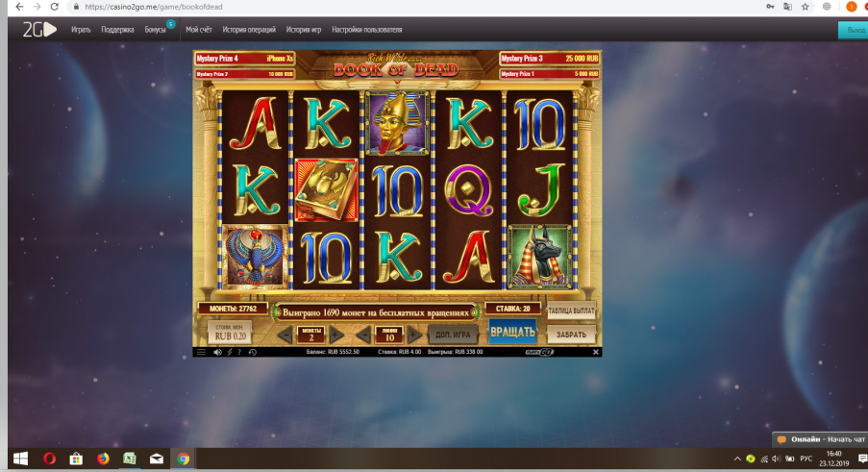Image resolution: width=868 pixels, height=472 pixels.
Task: Decrease the number of lines (Линии)
Action: point(363,335)
